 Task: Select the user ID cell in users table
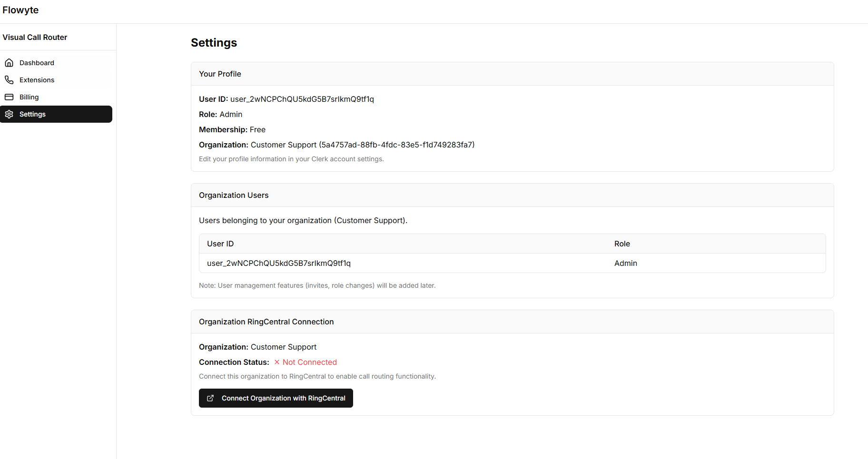[x=278, y=264]
